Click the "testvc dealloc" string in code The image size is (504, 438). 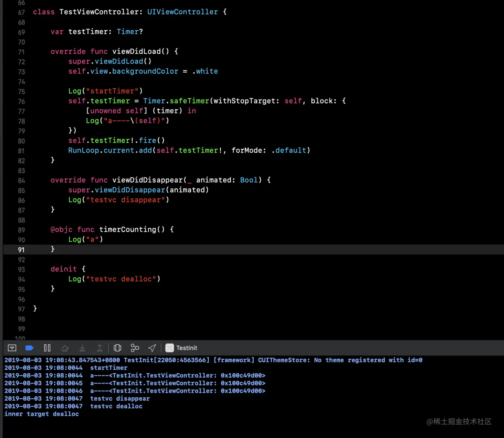coord(121,279)
